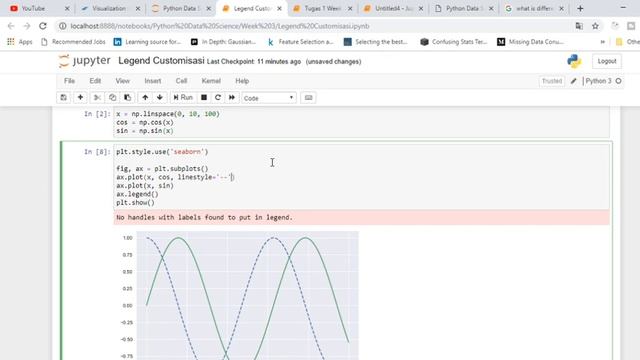The image size is (640, 360).
Task: Open the In Depth: Gaussian bookmark
Action: pyautogui.click(x=224, y=42)
